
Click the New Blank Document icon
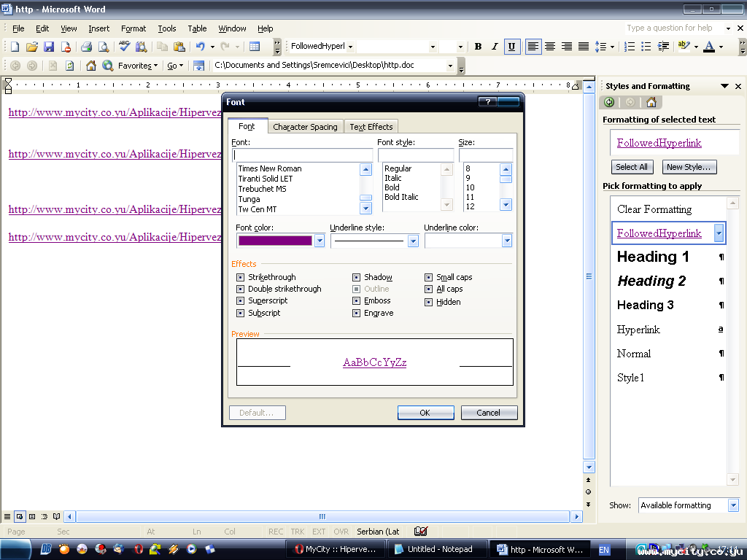click(x=15, y=47)
